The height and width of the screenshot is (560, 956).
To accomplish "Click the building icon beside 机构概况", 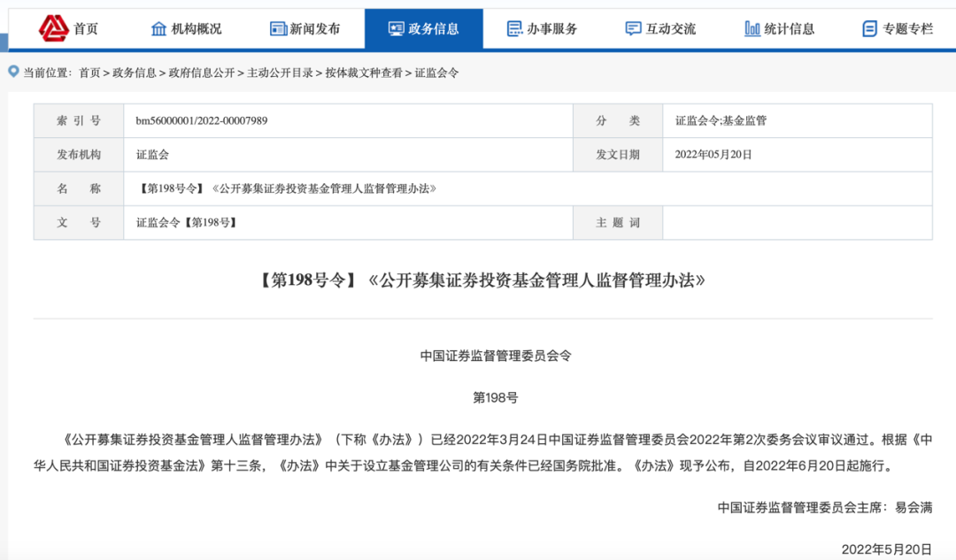I will pos(158,28).
